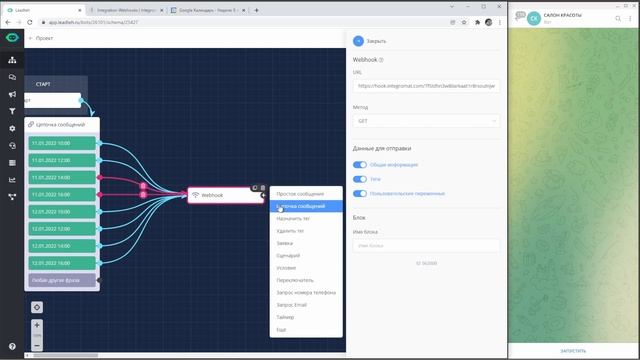Open the funnel icon in sidebar
Viewport: 640px width, 360px height.
coord(12,111)
